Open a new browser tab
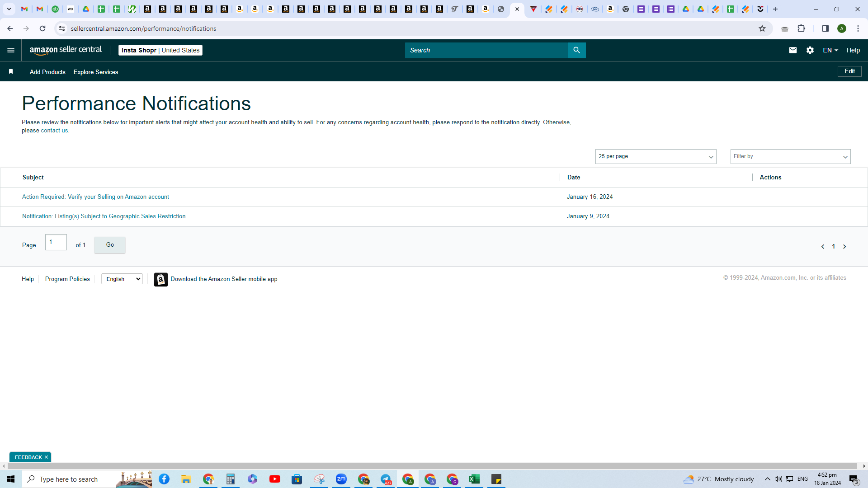868x488 pixels. click(x=775, y=9)
